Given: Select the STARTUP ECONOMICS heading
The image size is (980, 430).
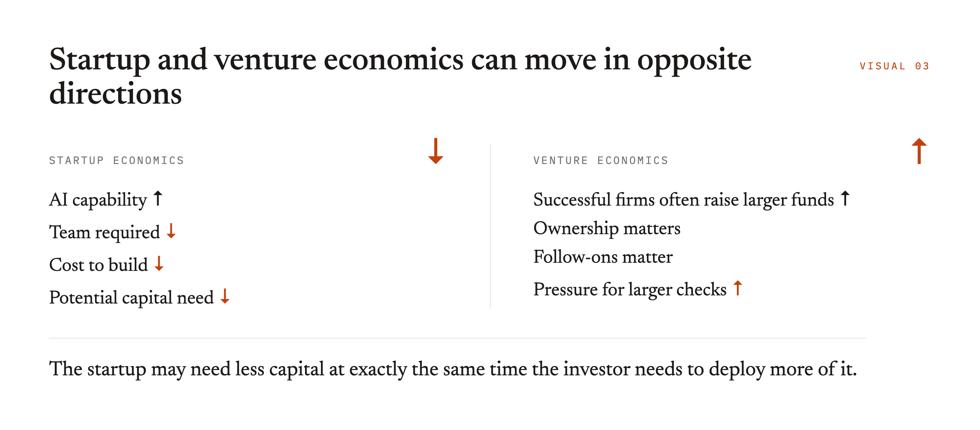Looking at the screenshot, I should click(116, 160).
